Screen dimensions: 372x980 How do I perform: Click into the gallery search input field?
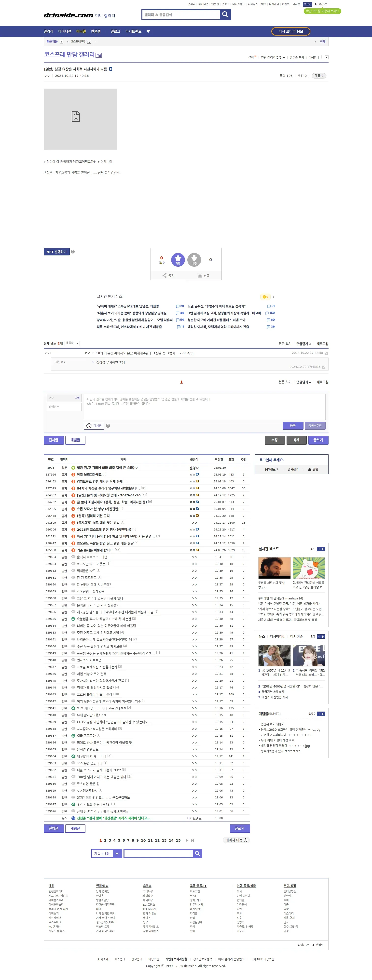(x=180, y=14)
